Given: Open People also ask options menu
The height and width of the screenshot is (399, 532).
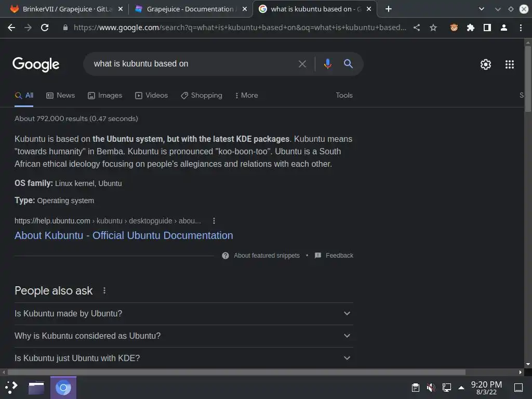Looking at the screenshot, I should tap(104, 291).
